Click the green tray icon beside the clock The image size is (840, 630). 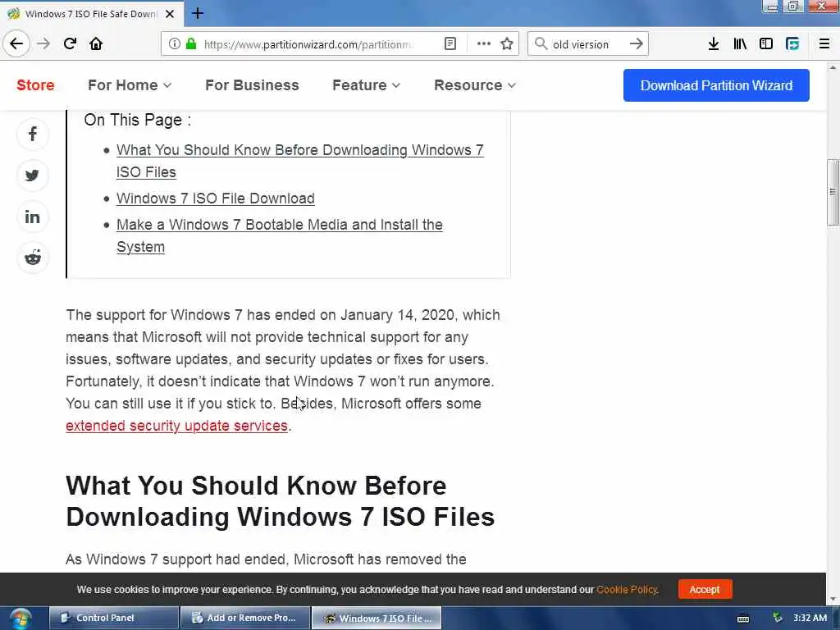(778, 618)
